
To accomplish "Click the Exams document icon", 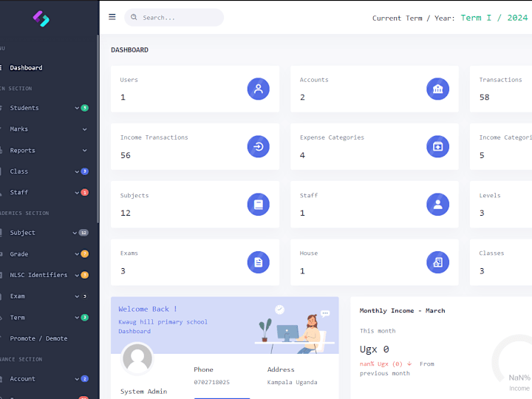I will [258, 262].
